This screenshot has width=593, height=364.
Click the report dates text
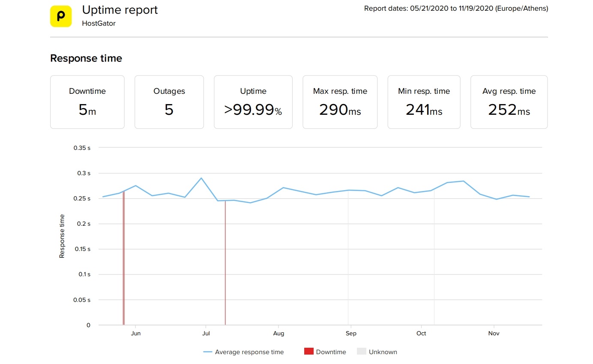pos(456,9)
